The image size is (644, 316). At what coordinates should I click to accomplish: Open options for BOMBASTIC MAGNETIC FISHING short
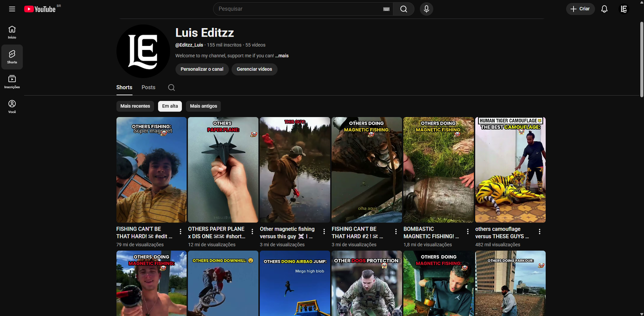(468, 231)
